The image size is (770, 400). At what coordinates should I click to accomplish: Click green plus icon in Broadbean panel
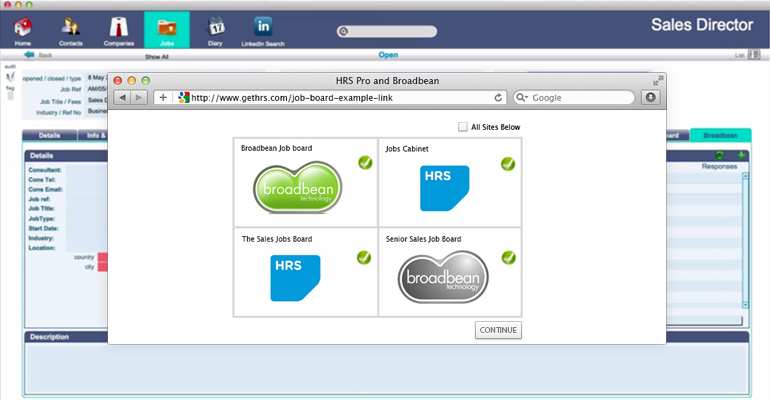741,156
